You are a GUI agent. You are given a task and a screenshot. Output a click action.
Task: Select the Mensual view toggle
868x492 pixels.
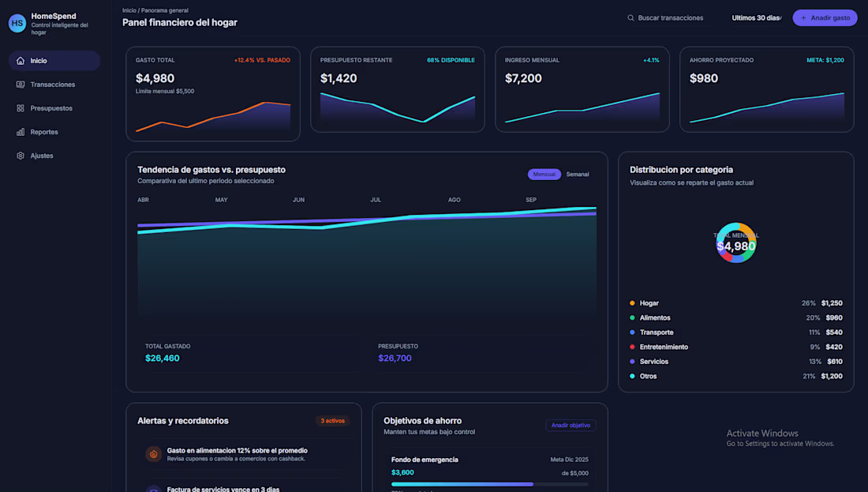544,175
